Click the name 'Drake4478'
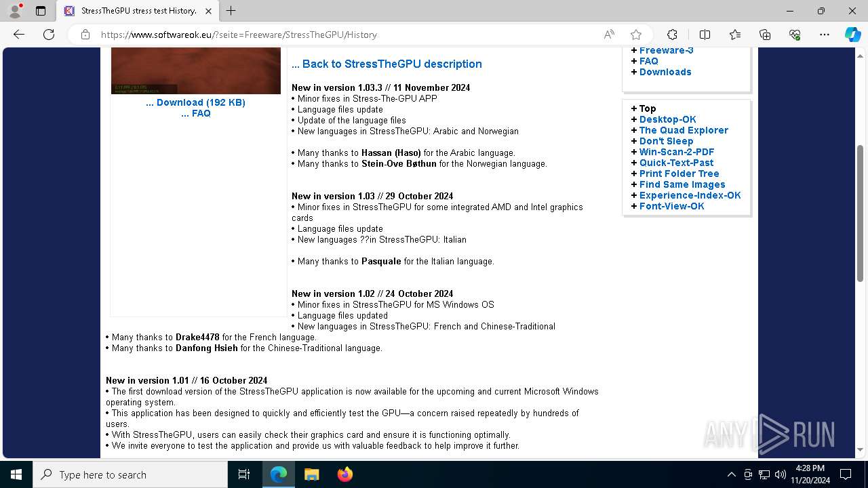Viewport: 868px width, 488px height. click(x=197, y=337)
